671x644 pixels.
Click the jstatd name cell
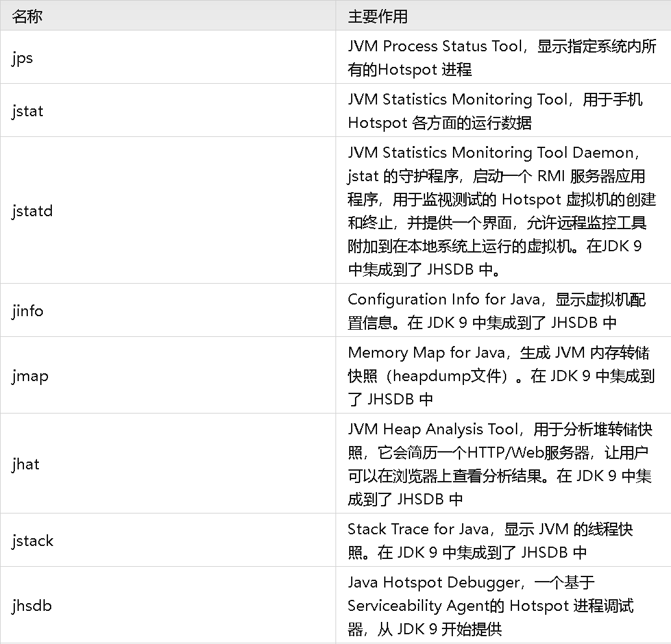click(32, 211)
